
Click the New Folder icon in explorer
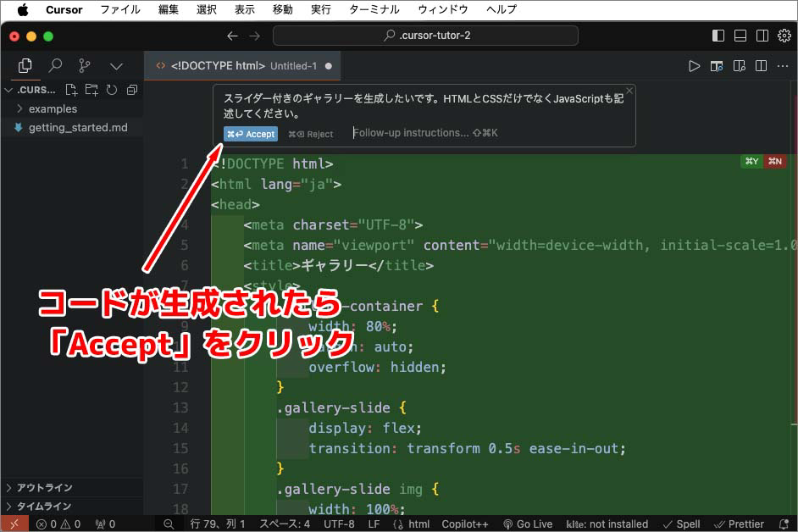(x=91, y=90)
